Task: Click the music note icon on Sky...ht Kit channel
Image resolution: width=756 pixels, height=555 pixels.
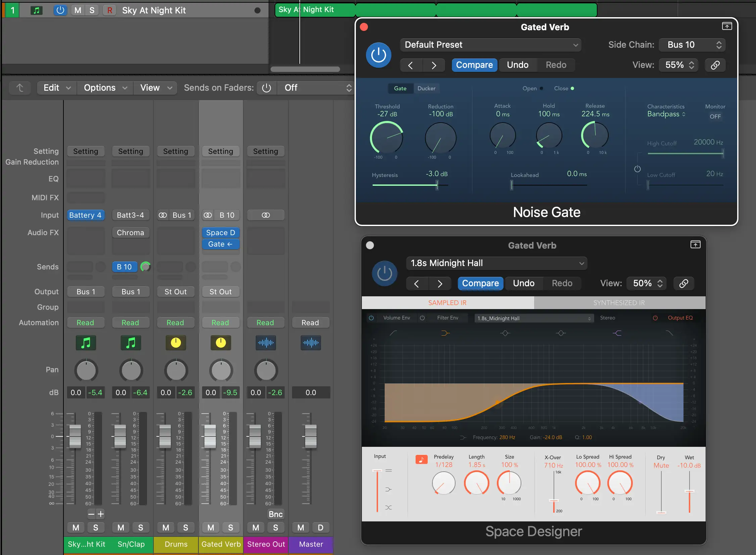Action: point(85,342)
